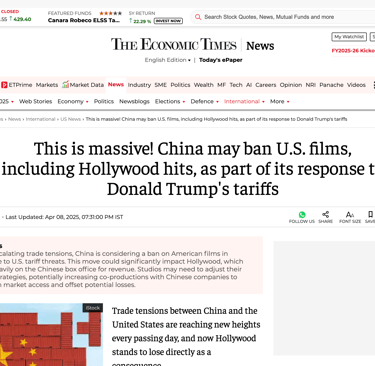This screenshot has width=375, height=366.
Task: Click the Economic Times logo
Action: point(174,45)
